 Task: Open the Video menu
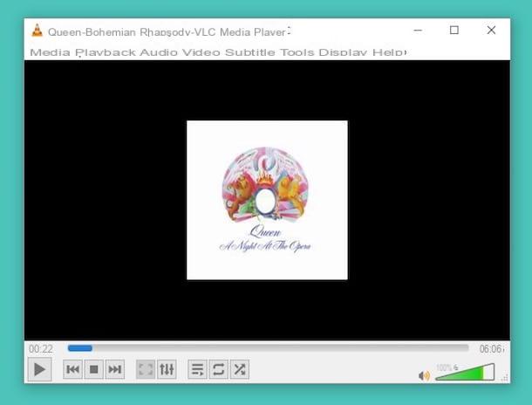201,52
